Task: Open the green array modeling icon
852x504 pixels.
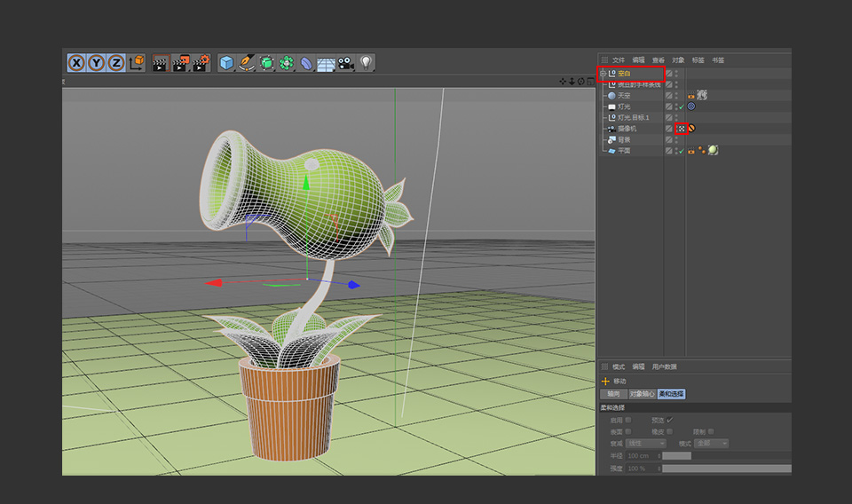Action: (287, 63)
